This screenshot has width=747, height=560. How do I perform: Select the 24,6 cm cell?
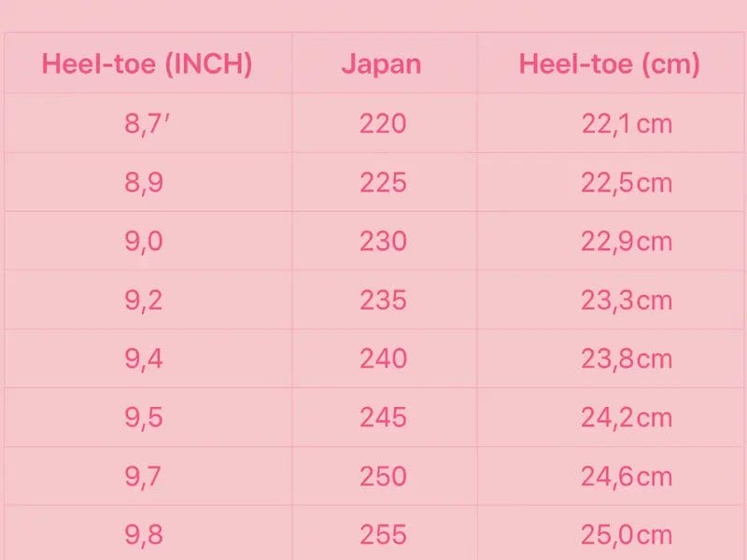coord(626,476)
